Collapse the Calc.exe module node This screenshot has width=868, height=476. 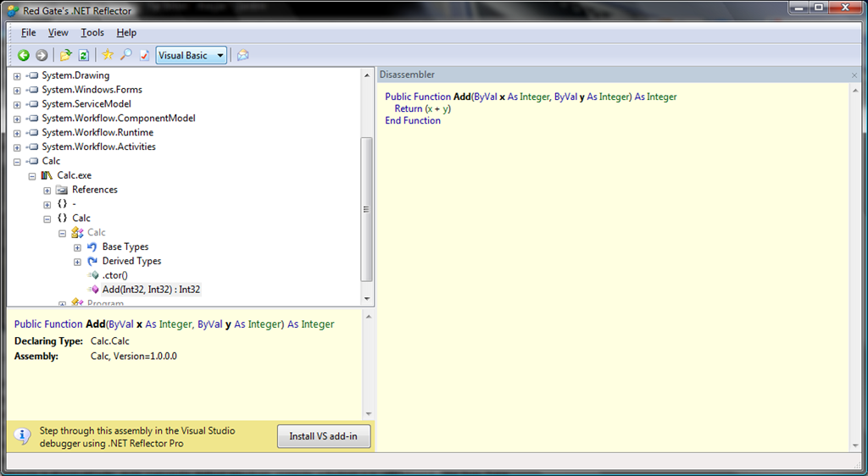point(32,176)
